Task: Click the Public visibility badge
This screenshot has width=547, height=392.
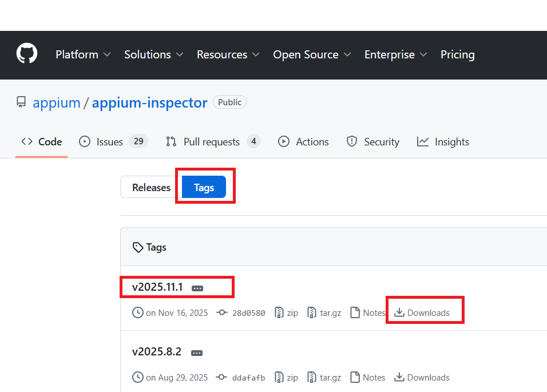Action: (229, 102)
